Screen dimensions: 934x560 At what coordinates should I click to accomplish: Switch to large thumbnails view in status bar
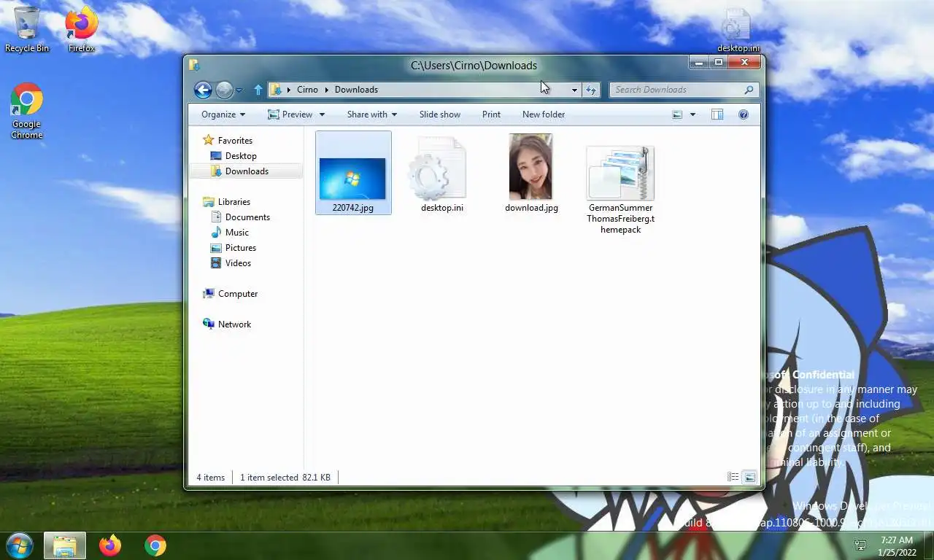point(749,478)
